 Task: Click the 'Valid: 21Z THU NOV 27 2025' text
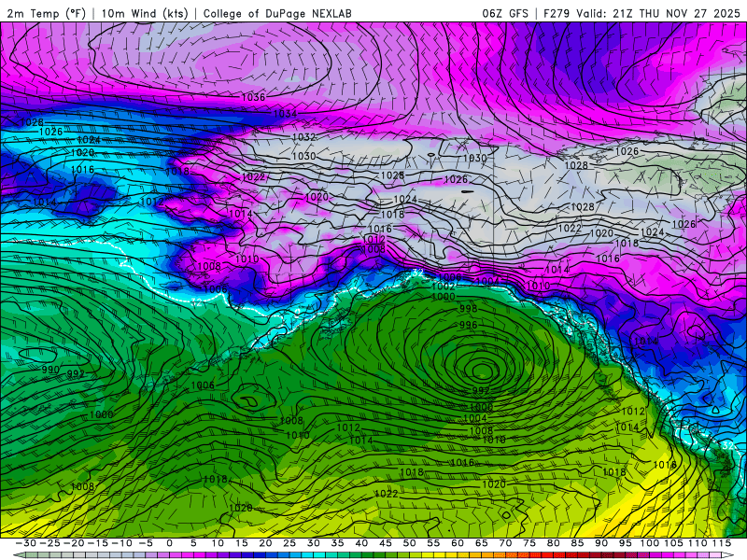658,13
